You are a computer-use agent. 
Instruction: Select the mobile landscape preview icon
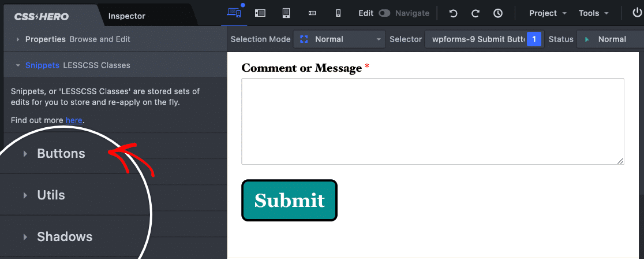pyautogui.click(x=312, y=13)
